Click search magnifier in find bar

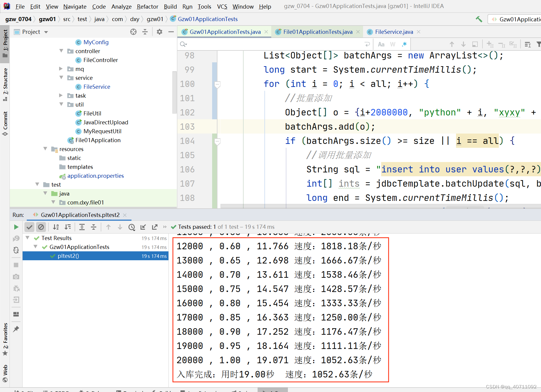(183, 44)
